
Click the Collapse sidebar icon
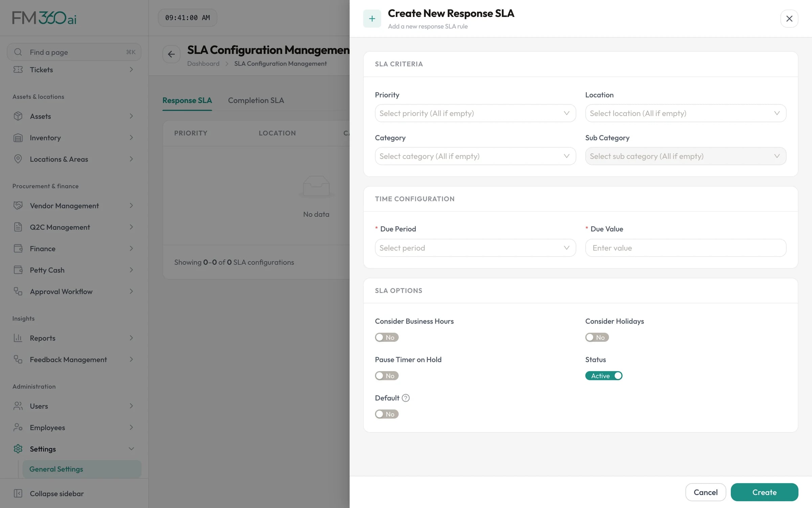(x=18, y=493)
